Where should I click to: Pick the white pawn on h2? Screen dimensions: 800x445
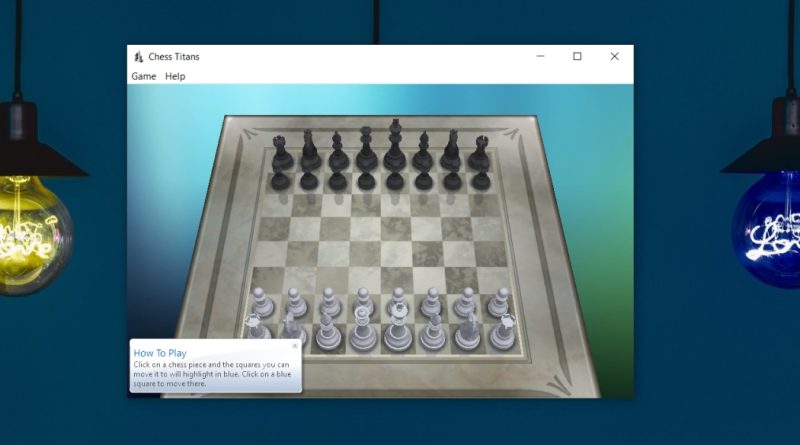498,302
